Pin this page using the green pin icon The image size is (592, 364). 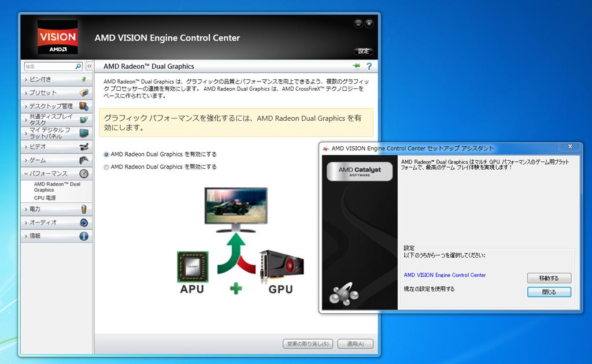coord(357,66)
